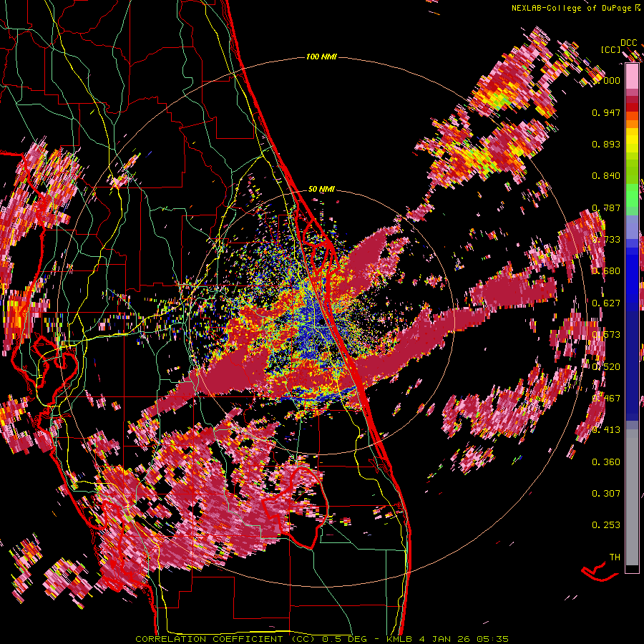Screen dimensions: 644x644
Task: Click the 0.573 scale value
Action: pyautogui.click(x=606, y=335)
